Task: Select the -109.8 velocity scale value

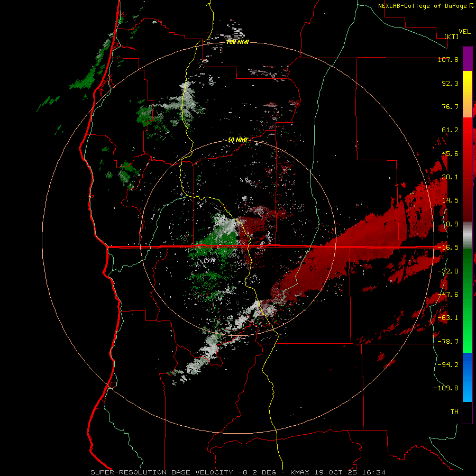Action: click(x=446, y=388)
